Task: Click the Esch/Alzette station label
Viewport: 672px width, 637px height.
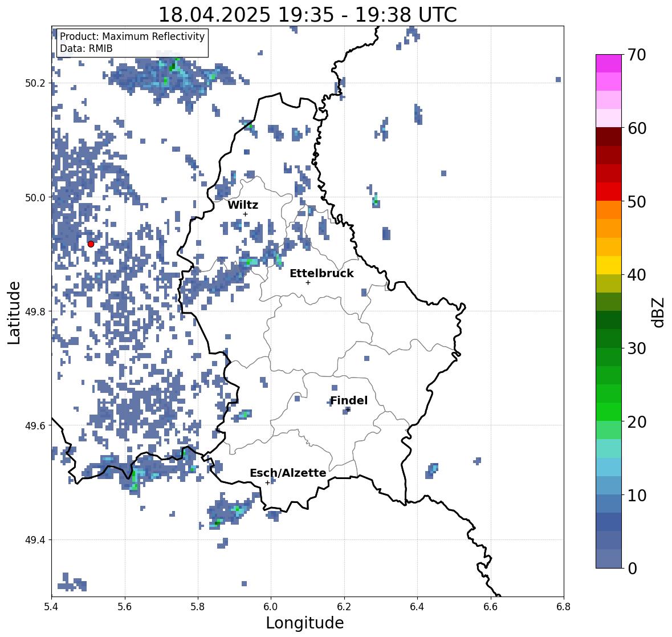Action: [x=288, y=473]
